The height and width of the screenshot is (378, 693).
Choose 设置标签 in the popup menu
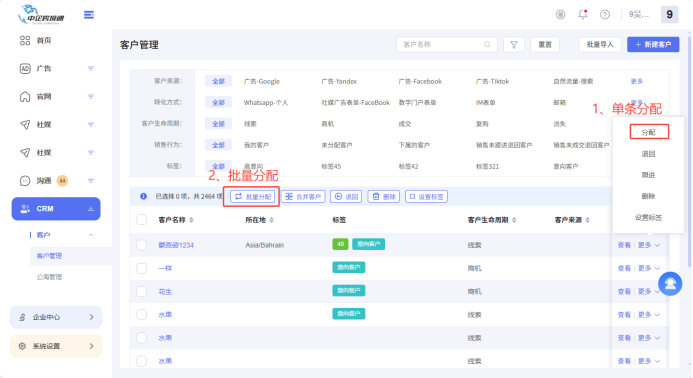click(x=648, y=218)
